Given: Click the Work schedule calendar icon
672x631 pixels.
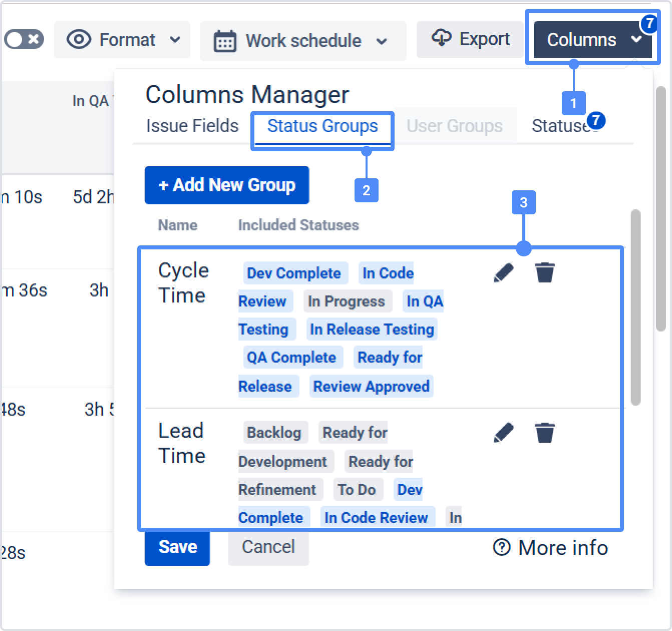Looking at the screenshot, I should pyautogui.click(x=225, y=41).
